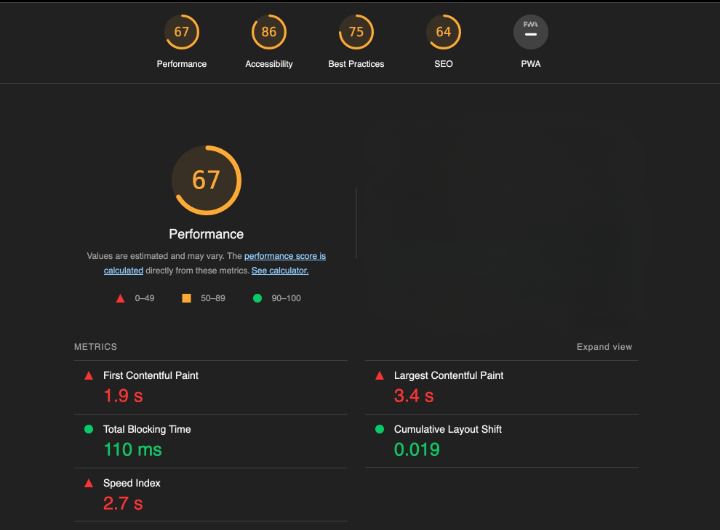720x530 pixels.
Task: Click green dot beside Total Blocking Time
Action: pos(89,429)
